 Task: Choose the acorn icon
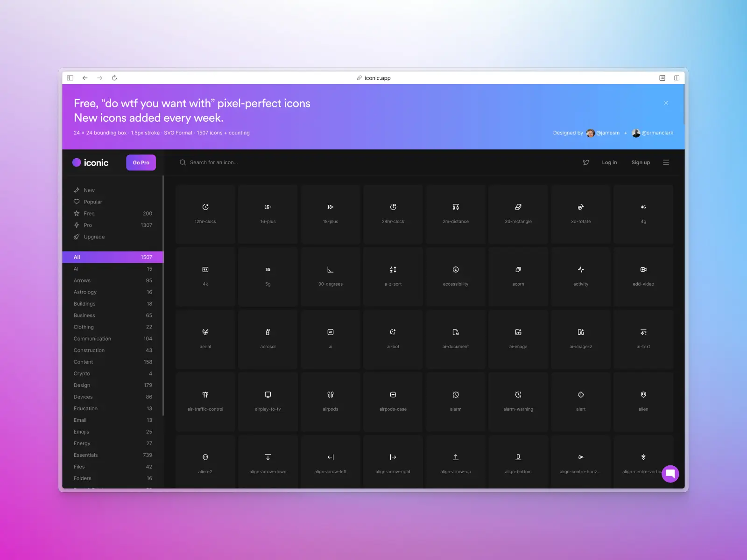[518, 277]
